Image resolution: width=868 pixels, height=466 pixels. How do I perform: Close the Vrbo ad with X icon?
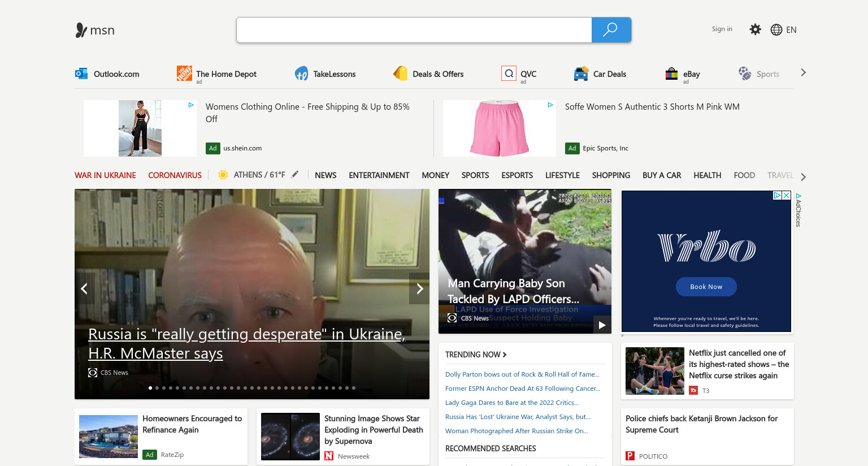tap(786, 195)
